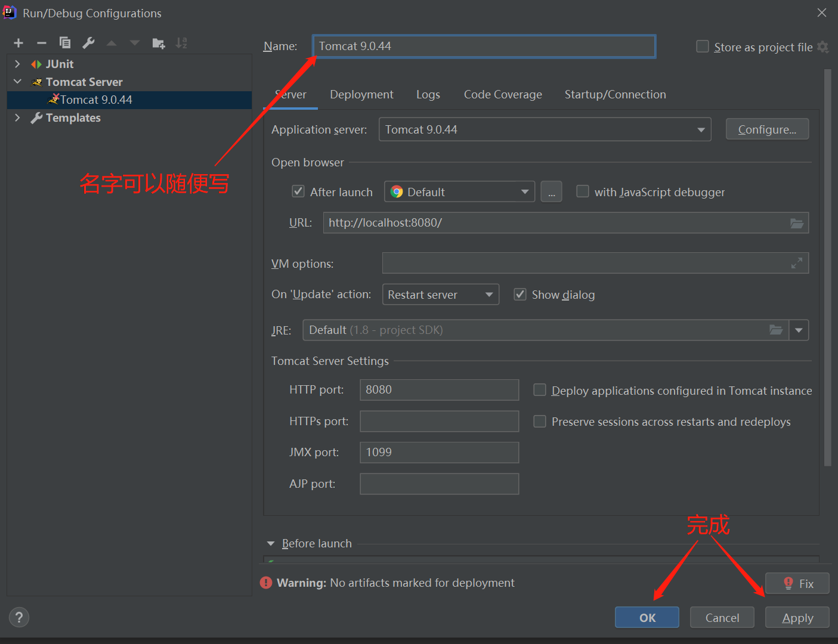Click the red warning icon beside the message
The width and height of the screenshot is (838, 644).
coord(266,583)
